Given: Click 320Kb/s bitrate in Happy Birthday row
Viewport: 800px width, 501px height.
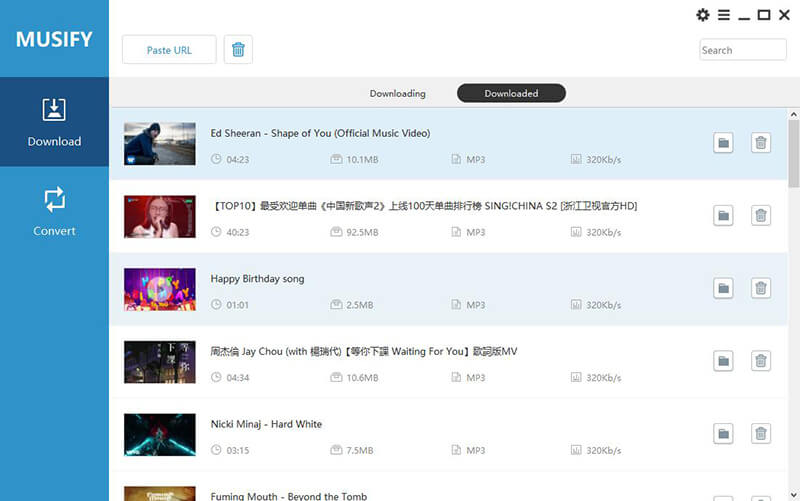Looking at the screenshot, I should pyautogui.click(x=604, y=305).
